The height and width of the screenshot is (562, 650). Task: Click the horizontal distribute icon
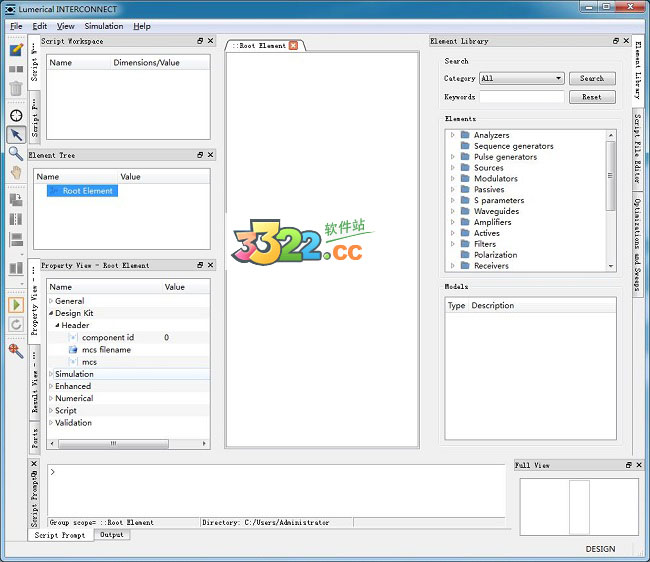tap(16, 219)
